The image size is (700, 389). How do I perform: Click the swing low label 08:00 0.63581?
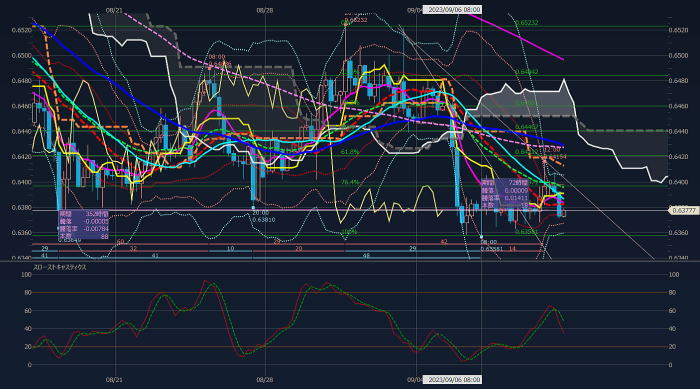[x=492, y=246]
